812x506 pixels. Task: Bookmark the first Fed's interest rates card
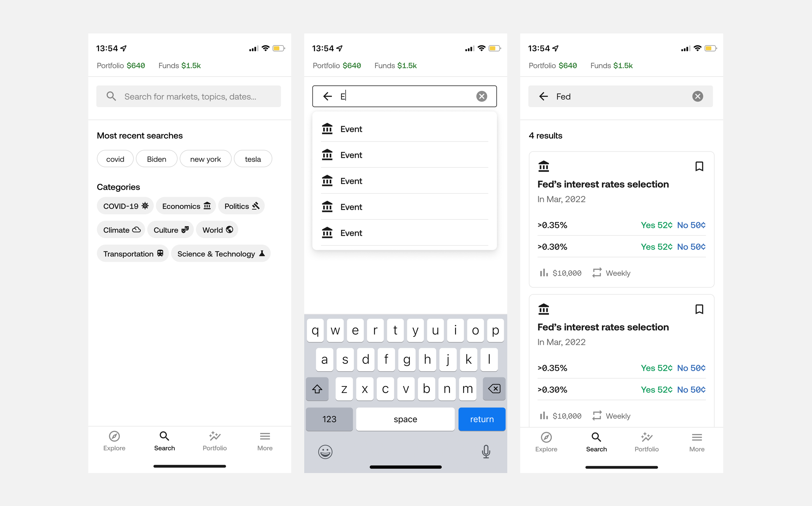[x=699, y=166]
